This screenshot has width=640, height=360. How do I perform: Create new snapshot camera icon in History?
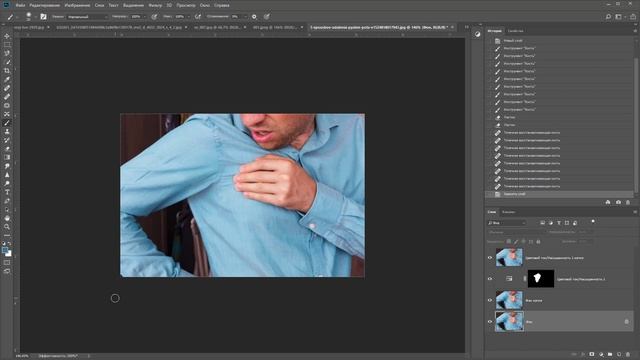click(618, 202)
